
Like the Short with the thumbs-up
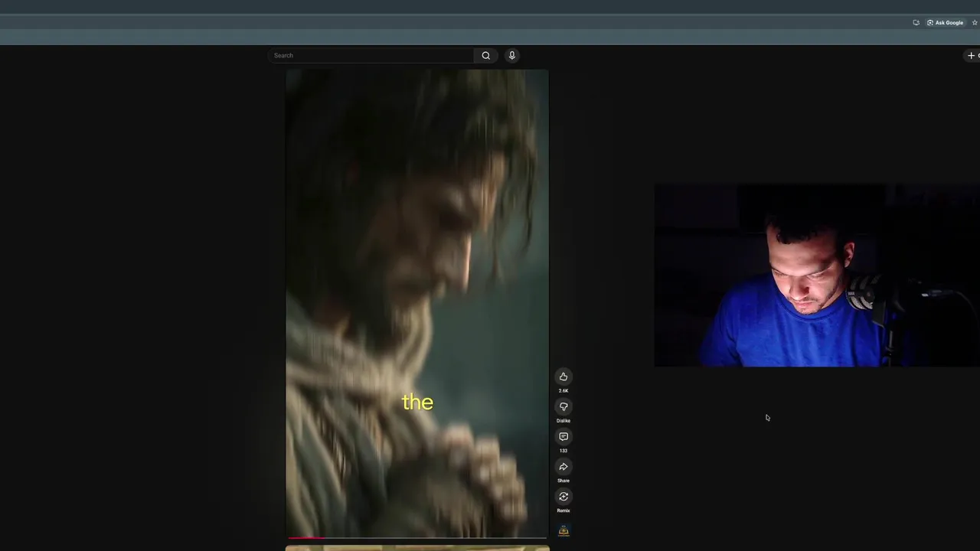coord(563,377)
